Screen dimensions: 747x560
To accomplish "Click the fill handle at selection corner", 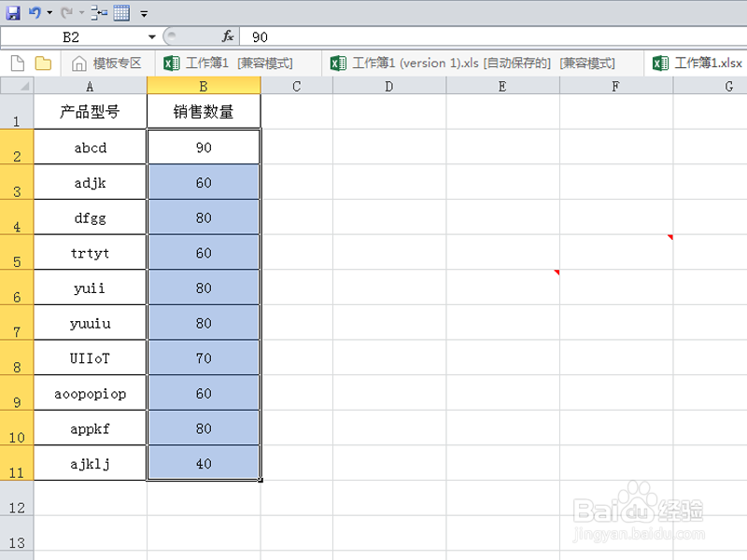I will pyautogui.click(x=261, y=480).
